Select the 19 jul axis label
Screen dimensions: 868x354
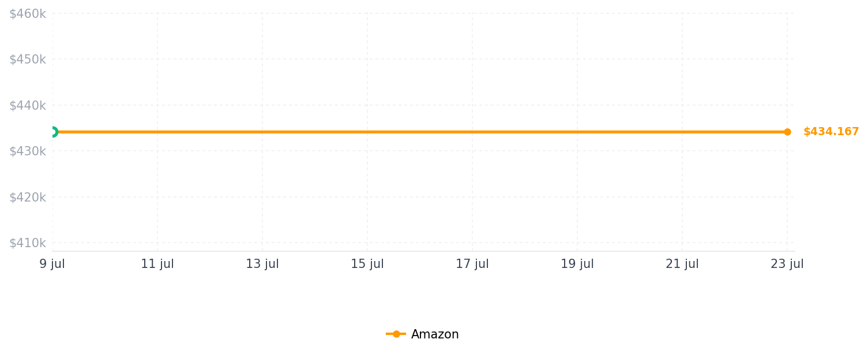[x=577, y=264]
